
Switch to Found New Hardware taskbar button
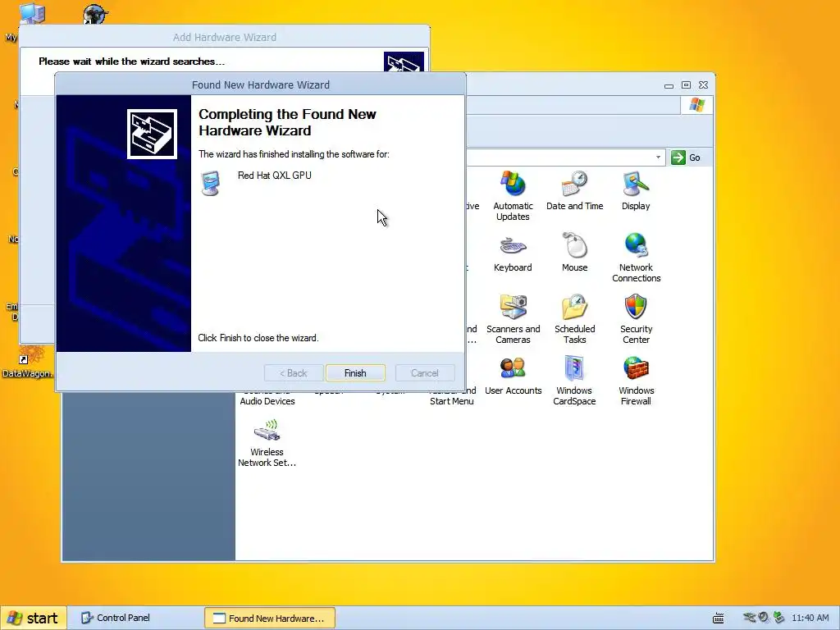(x=269, y=618)
